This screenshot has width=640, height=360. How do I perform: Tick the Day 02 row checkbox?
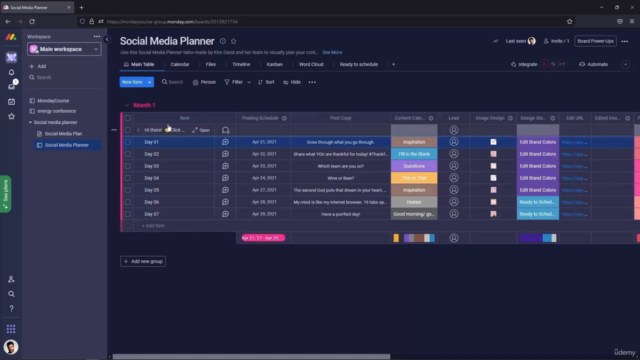[x=128, y=154]
